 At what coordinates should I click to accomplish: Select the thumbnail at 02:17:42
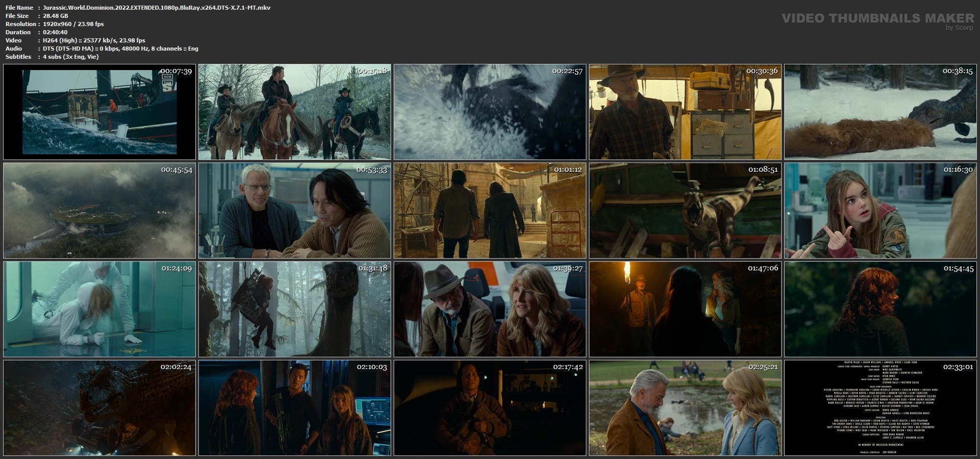490,408
